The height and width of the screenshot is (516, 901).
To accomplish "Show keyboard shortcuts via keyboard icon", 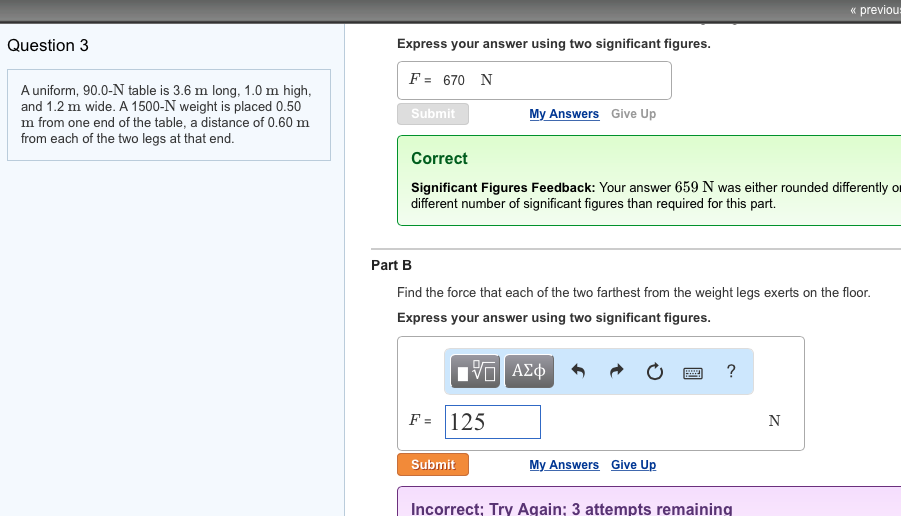I will (x=693, y=372).
